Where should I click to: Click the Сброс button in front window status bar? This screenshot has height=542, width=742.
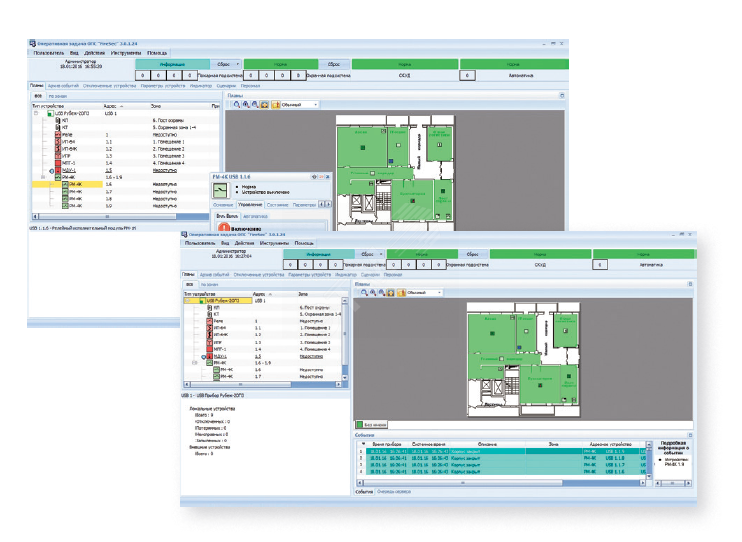point(366,254)
